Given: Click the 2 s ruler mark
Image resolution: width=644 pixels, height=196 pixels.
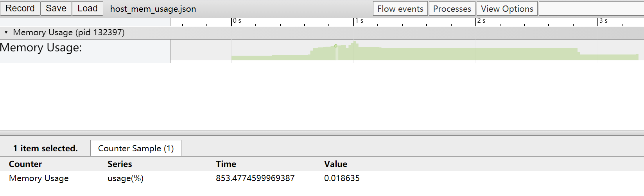Looking at the screenshot, I should (481, 21).
